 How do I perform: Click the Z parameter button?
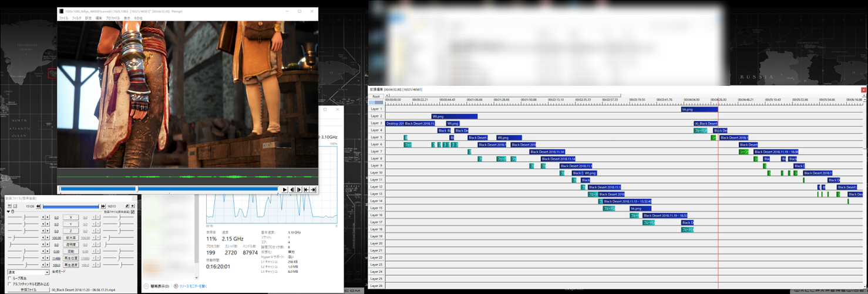pyautogui.click(x=71, y=231)
